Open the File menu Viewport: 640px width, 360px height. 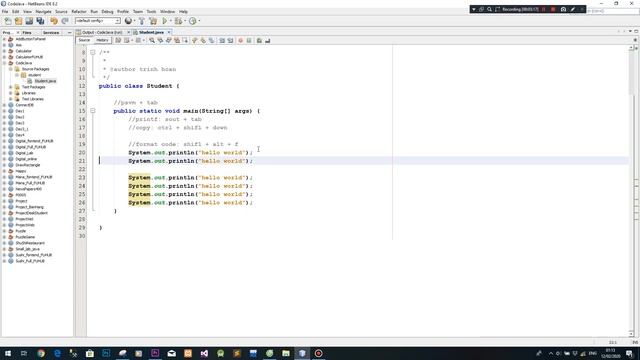point(5,11)
